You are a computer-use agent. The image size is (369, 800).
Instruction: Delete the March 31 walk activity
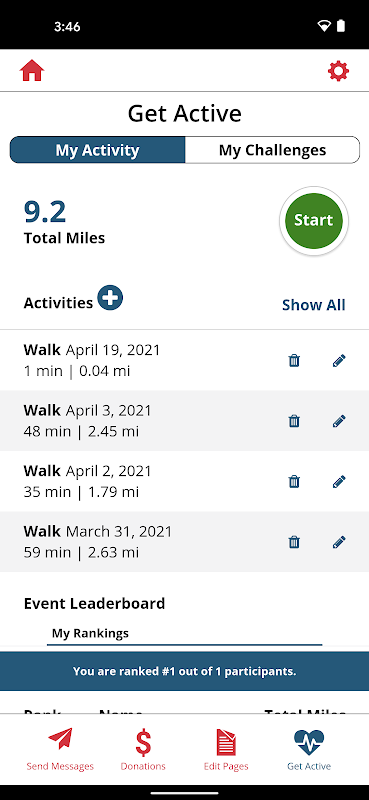pyautogui.click(x=294, y=541)
